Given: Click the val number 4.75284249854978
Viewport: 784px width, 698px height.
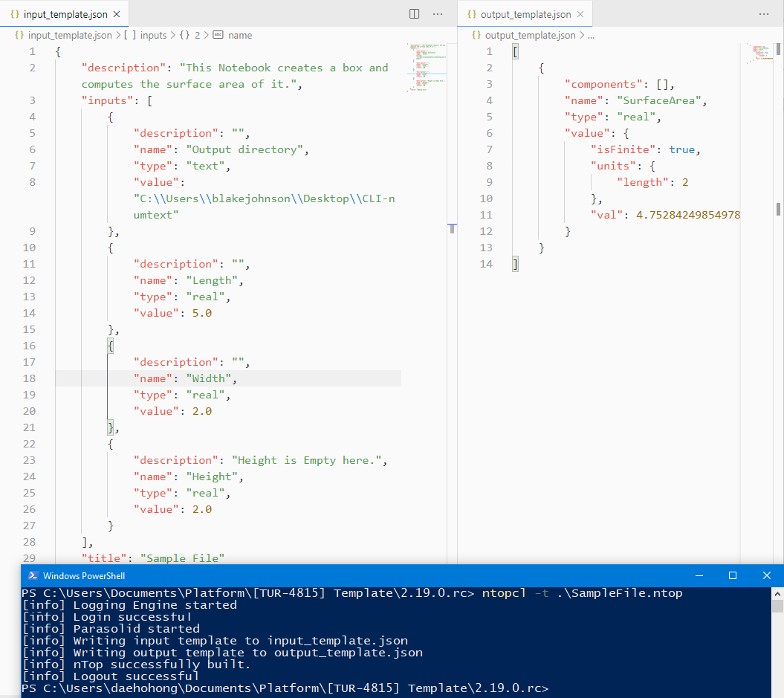Looking at the screenshot, I should click(x=688, y=215).
